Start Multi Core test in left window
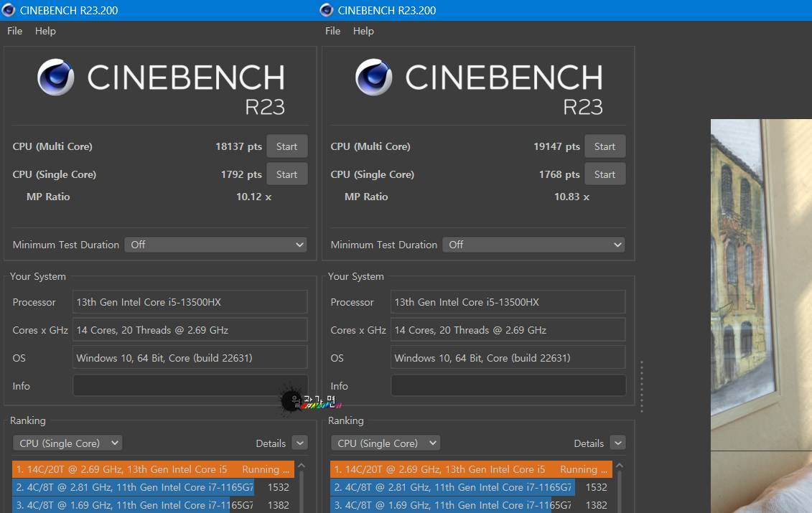 286,146
